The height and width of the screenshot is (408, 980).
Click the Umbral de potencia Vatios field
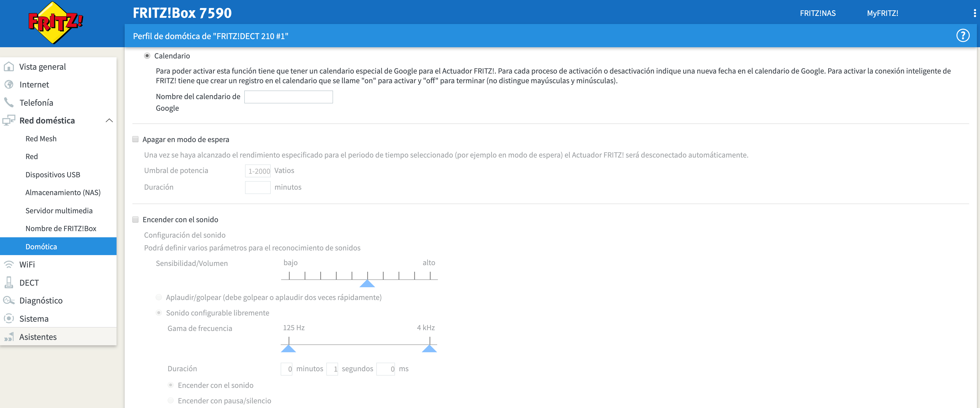tap(257, 171)
